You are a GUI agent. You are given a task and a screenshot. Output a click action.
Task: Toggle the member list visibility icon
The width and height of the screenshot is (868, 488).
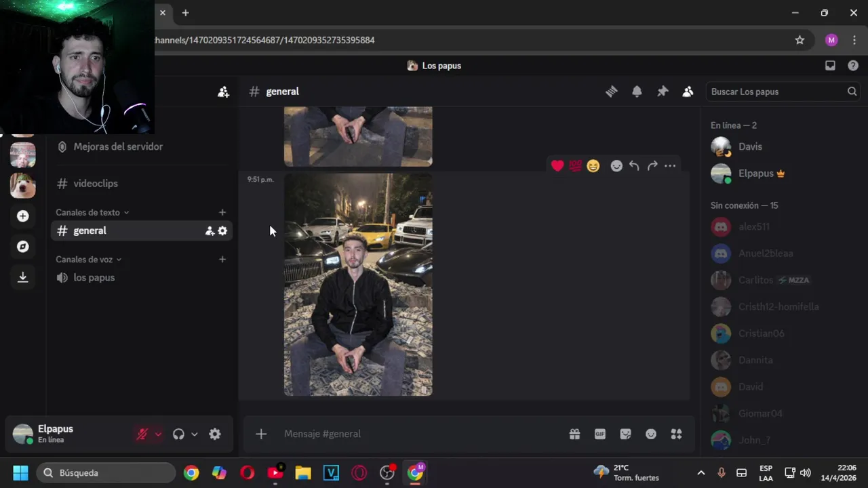click(688, 91)
